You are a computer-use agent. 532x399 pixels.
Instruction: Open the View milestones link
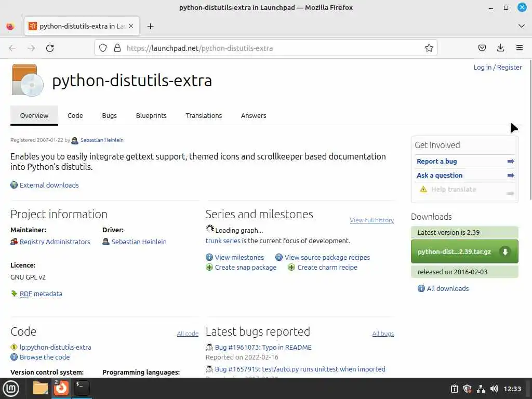point(239,258)
